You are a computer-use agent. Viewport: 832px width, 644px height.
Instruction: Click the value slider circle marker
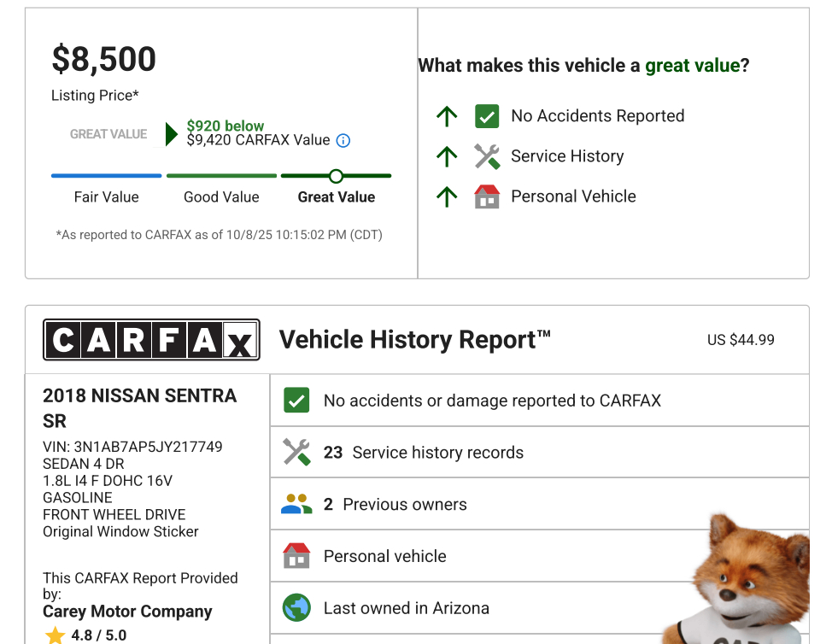pyautogui.click(x=336, y=176)
